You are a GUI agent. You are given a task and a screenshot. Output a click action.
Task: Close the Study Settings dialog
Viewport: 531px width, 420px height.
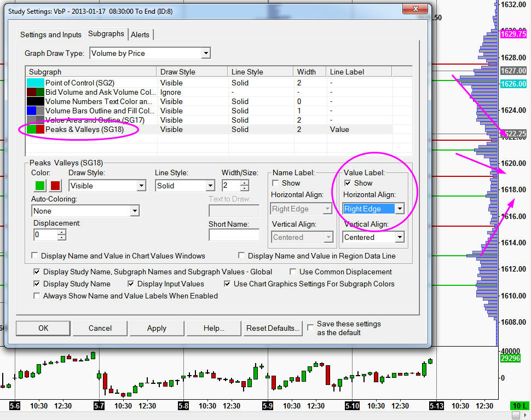(x=416, y=9)
